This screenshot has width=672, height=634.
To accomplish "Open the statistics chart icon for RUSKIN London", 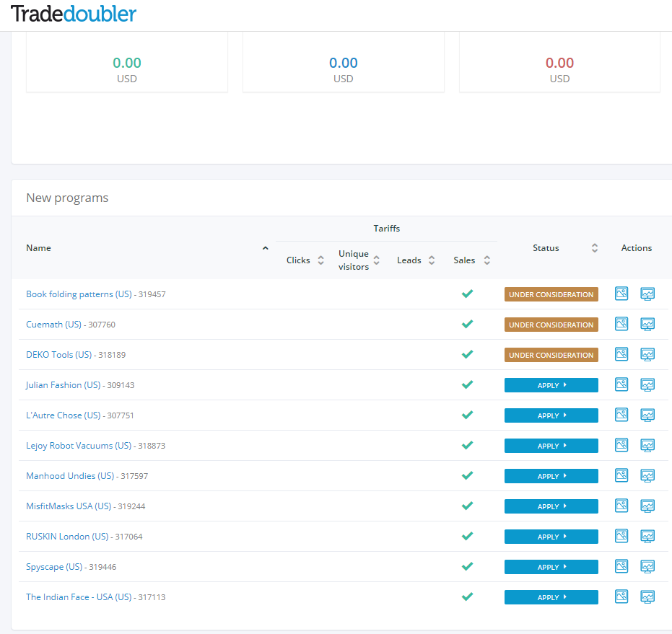I will pyautogui.click(x=647, y=536).
